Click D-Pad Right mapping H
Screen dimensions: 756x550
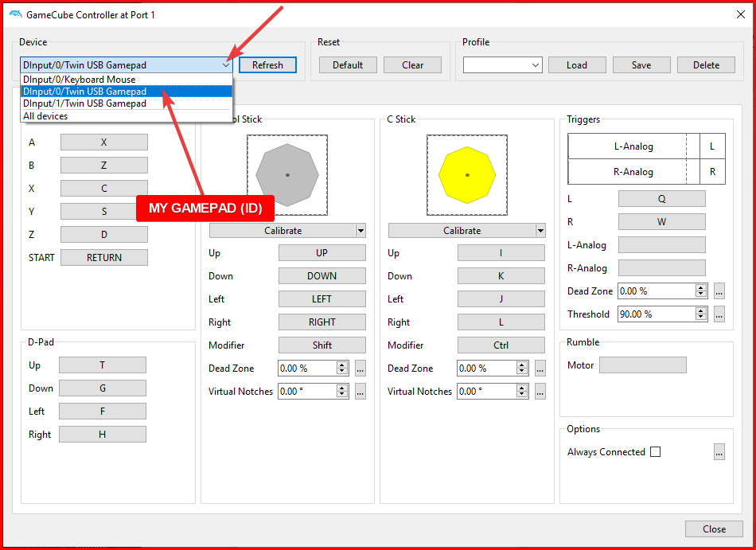(102, 435)
